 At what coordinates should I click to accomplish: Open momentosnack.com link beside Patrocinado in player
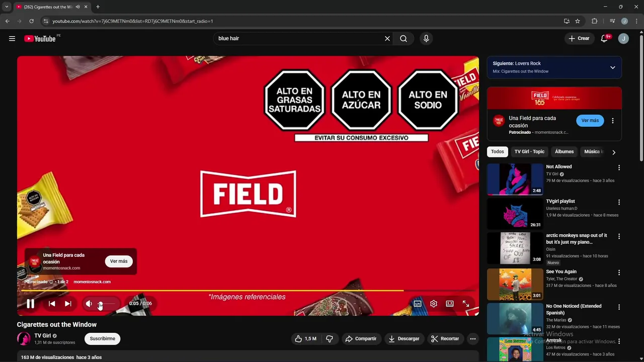[92, 282]
